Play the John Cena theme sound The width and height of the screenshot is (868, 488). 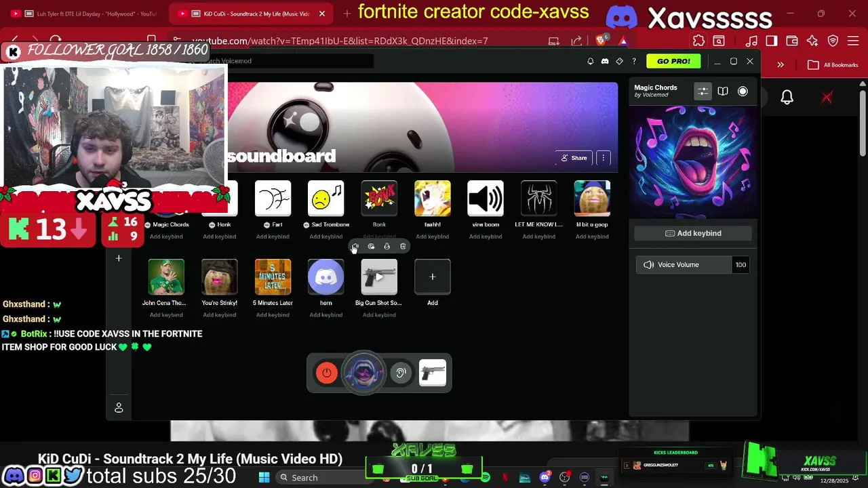(x=166, y=277)
